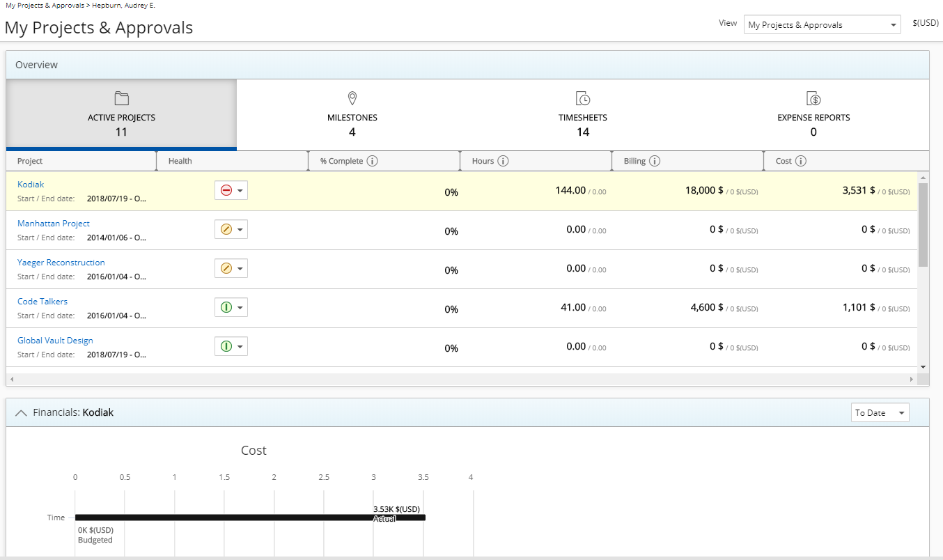Click the vertical scrollbar of the projects list

click(x=923, y=224)
